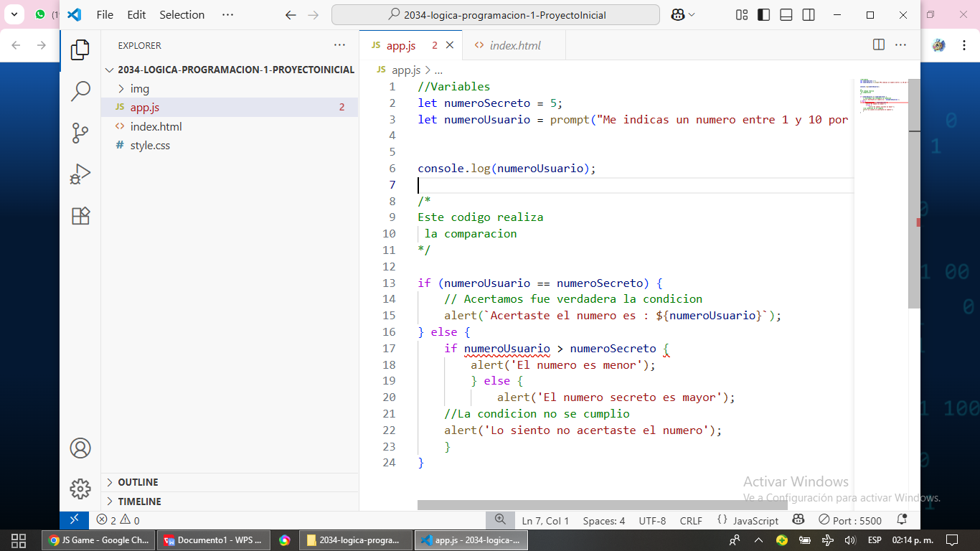Click the command center search box
The image size is (980, 551).
(x=496, y=15)
